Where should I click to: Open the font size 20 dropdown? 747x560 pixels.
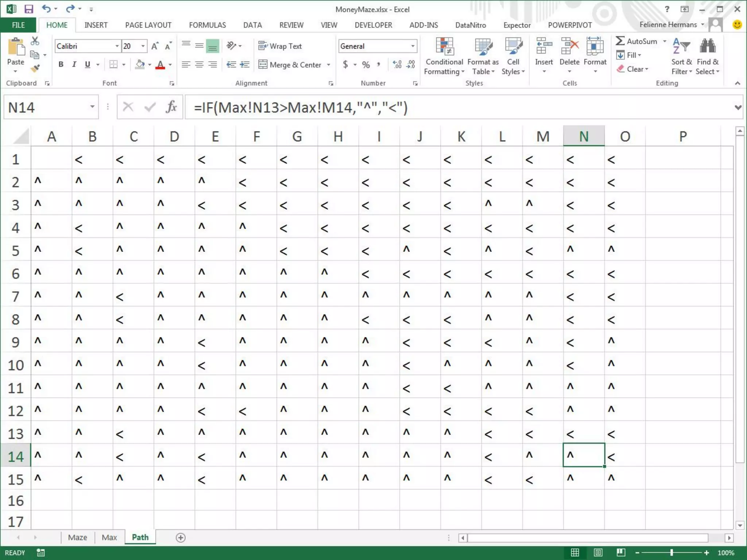point(143,46)
